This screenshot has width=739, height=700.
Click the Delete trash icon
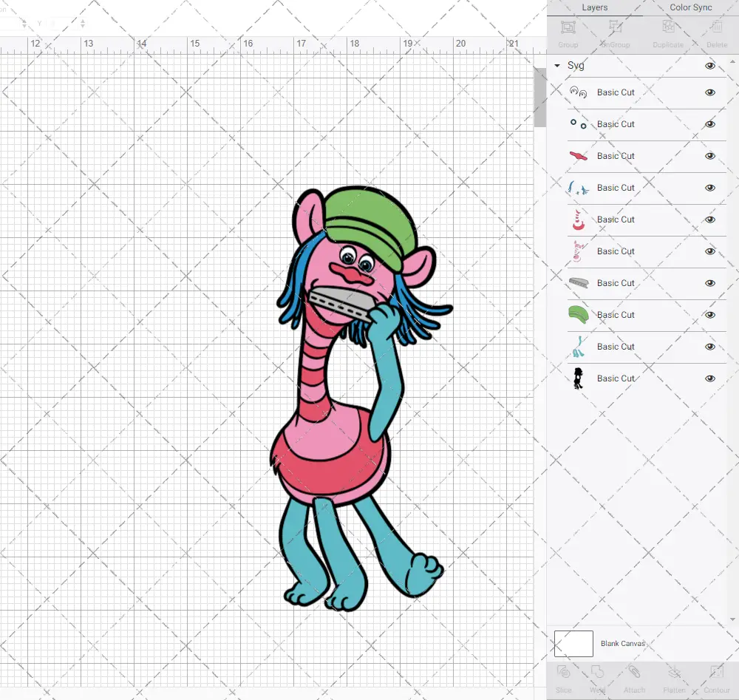point(717,27)
